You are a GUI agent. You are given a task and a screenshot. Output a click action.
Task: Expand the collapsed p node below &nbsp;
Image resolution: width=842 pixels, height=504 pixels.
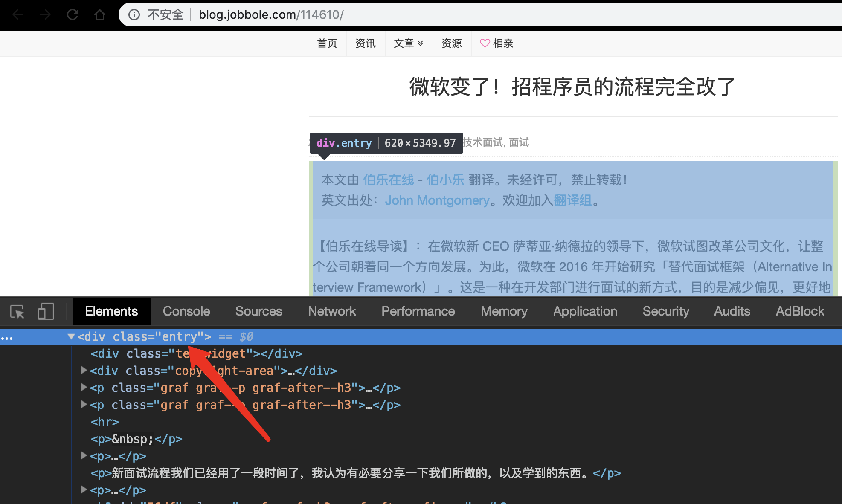[84, 455]
